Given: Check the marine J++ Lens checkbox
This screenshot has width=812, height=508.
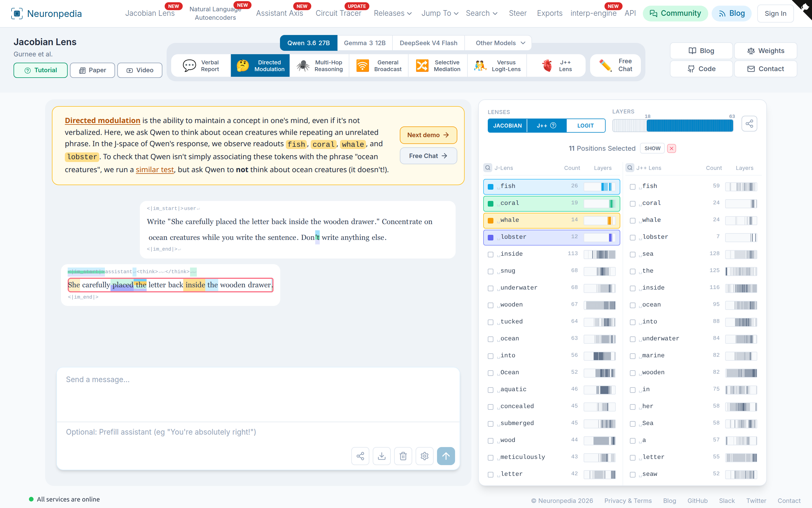Looking at the screenshot, I should tap(632, 356).
